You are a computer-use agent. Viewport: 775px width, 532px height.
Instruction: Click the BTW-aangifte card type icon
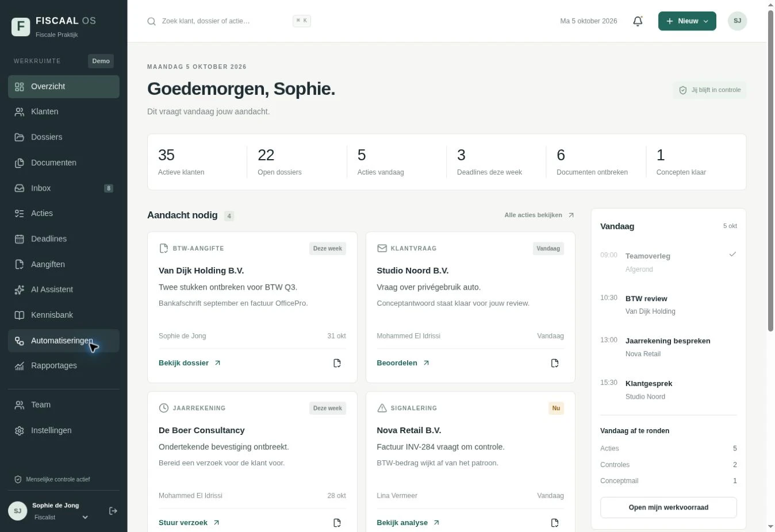(164, 248)
